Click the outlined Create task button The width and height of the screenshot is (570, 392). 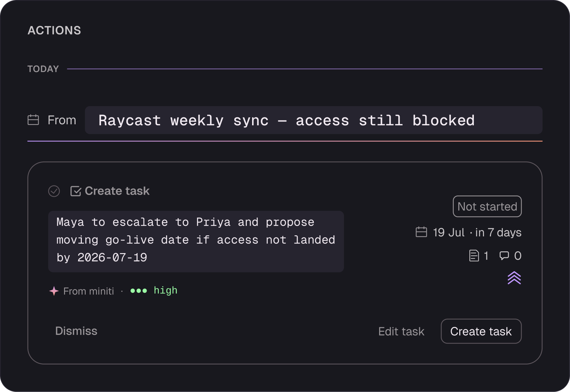click(481, 331)
